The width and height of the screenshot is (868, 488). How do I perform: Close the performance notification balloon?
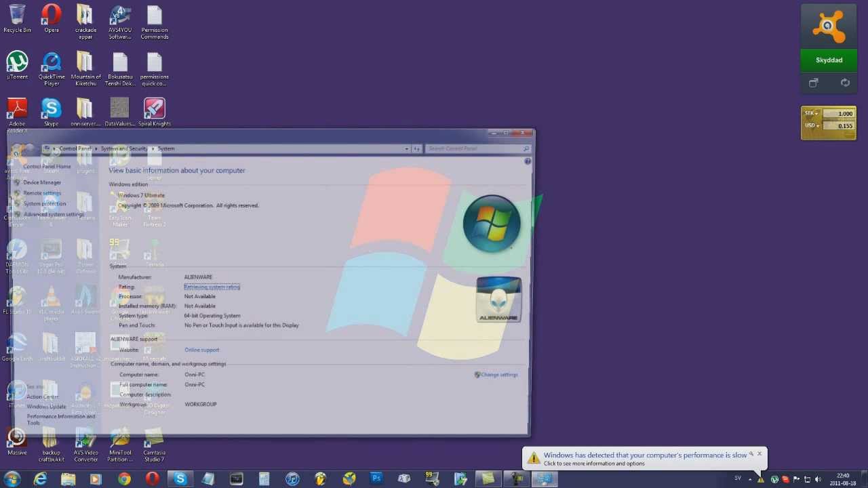759,454
